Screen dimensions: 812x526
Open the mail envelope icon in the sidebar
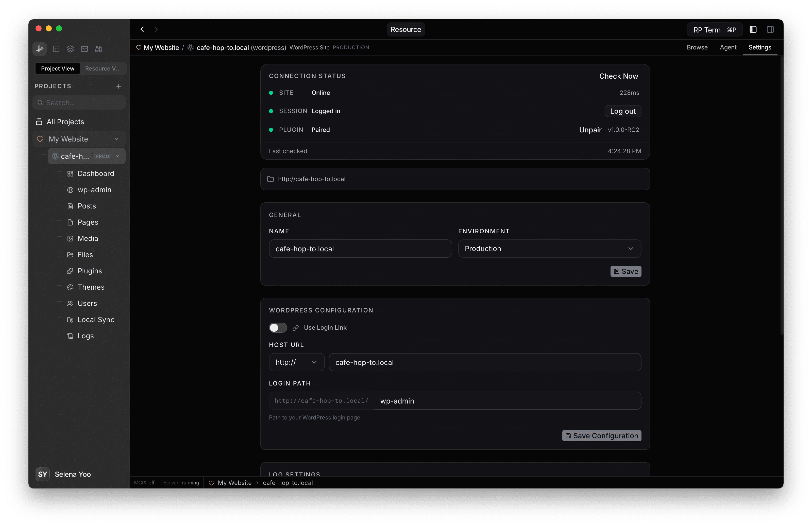click(84, 49)
